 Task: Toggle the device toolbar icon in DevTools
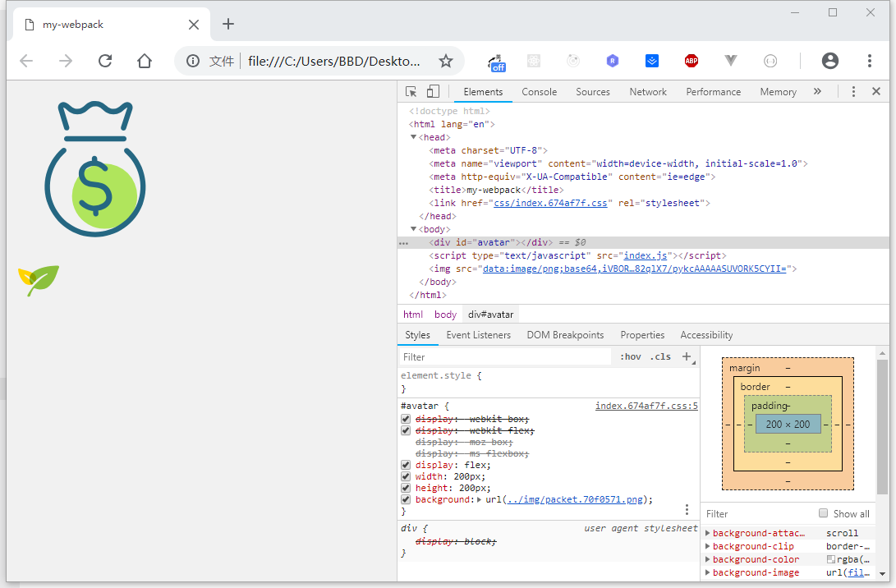(x=433, y=91)
